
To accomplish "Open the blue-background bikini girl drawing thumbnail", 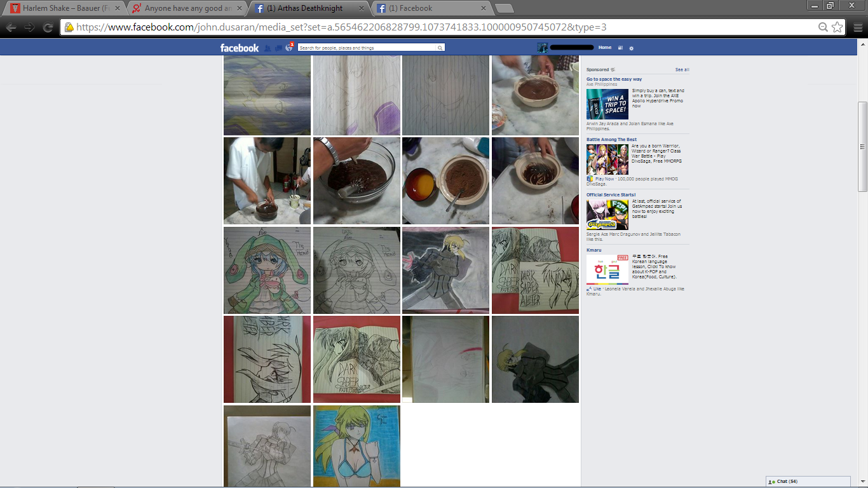I will tap(356, 445).
